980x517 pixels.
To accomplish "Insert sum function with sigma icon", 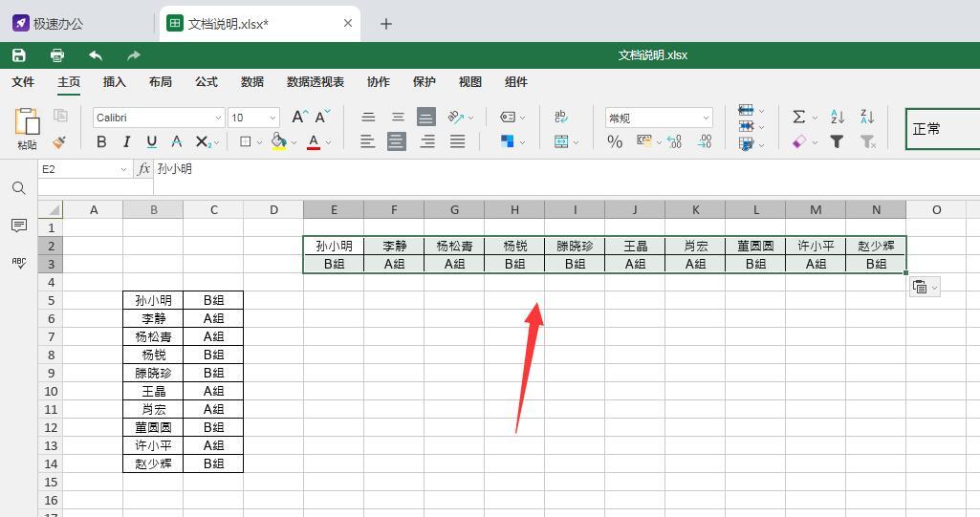I will [798, 117].
